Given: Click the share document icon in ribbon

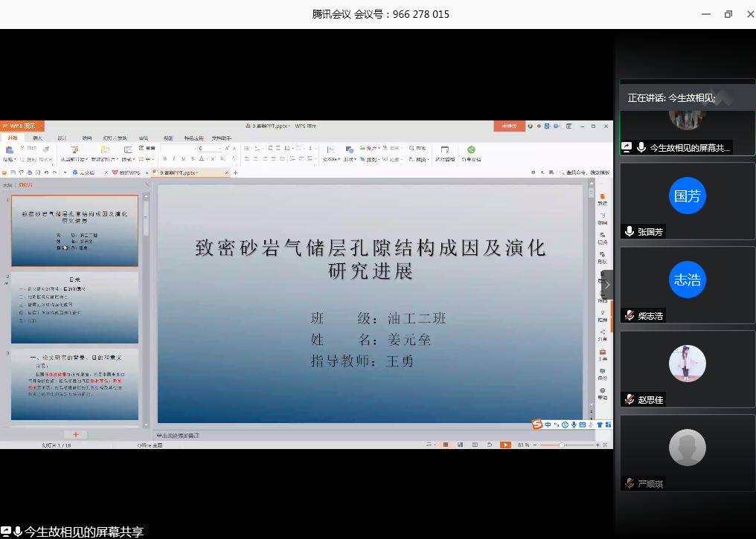Looking at the screenshot, I should click(471, 150).
